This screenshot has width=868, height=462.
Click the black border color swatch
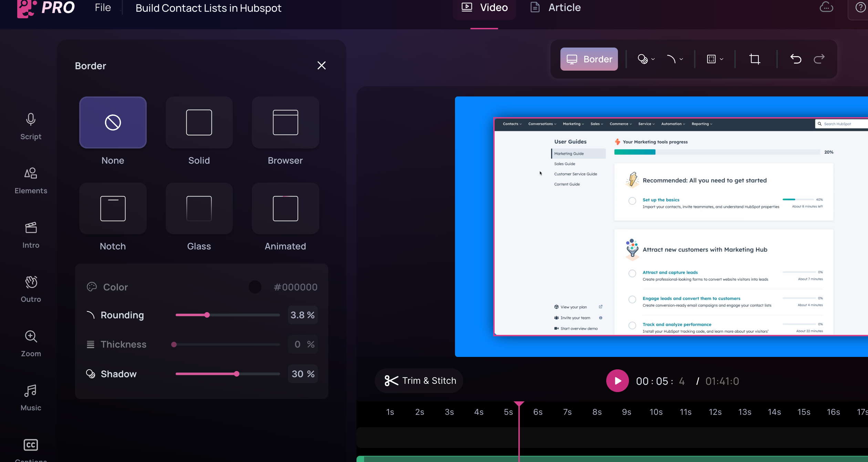[255, 287]
